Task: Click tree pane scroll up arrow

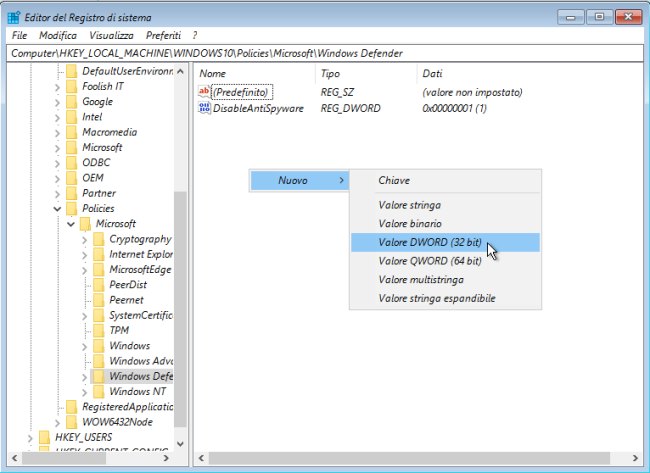Action: tap(180, 71)
